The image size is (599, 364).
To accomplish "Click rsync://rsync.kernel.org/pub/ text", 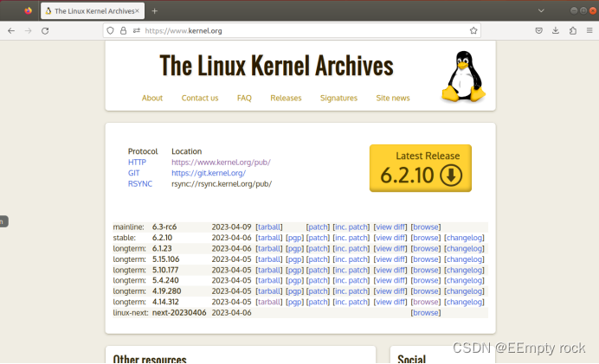I will click(x=222, y=184).
